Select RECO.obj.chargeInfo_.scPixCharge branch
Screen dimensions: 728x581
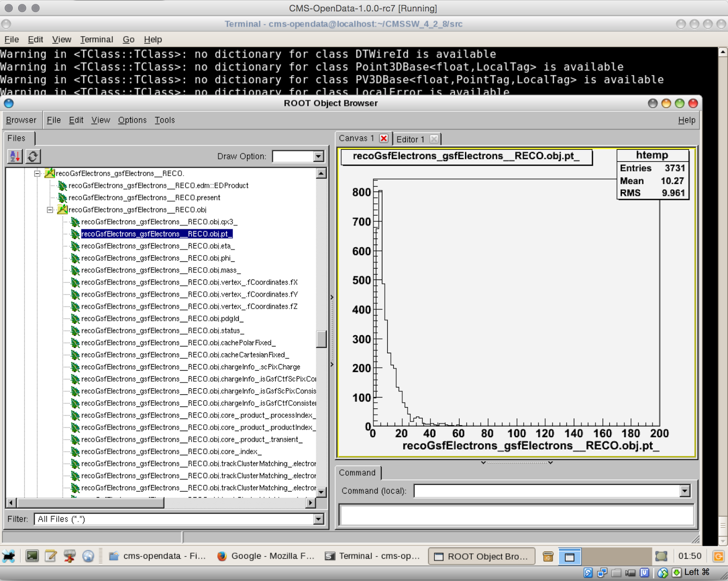click(x=191, y=367)
